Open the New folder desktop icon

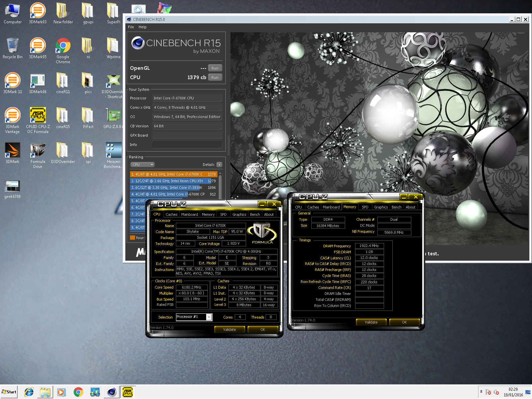63,13
